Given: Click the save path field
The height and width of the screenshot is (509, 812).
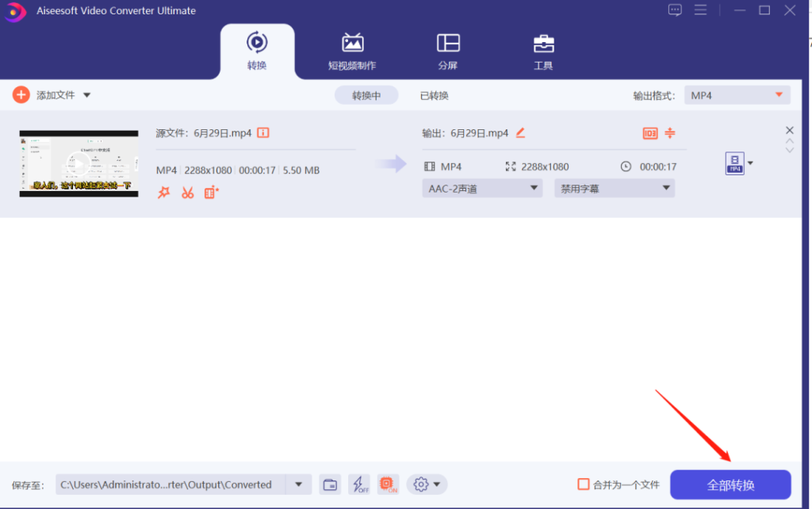Looking at the screenshot, I should 170,484.
